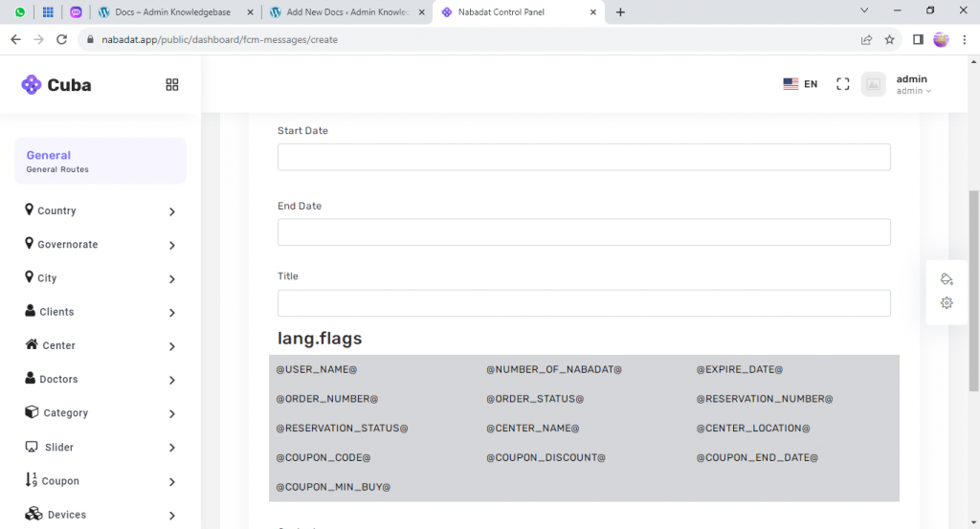Reload the page using browser refresh icon
980x529 pixels.
coord(62,40)
